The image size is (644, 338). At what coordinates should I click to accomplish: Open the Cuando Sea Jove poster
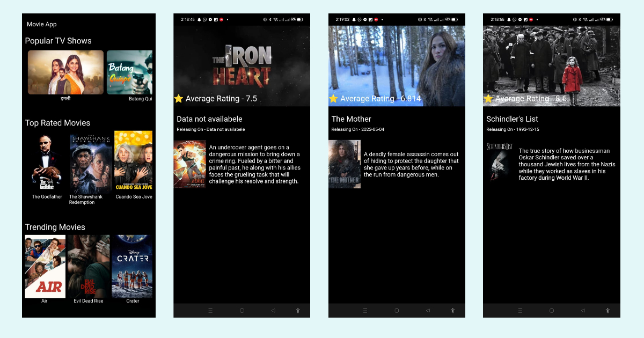tap(133, 161)
